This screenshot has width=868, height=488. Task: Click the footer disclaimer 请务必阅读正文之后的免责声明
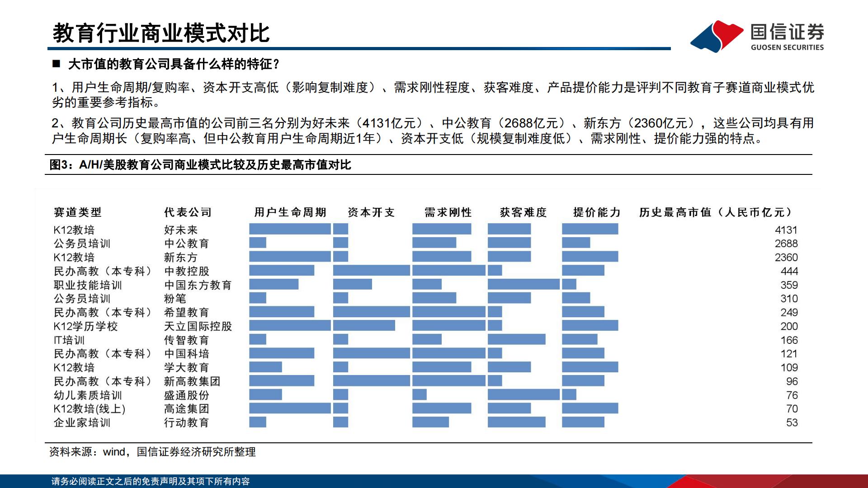(151, 481)
